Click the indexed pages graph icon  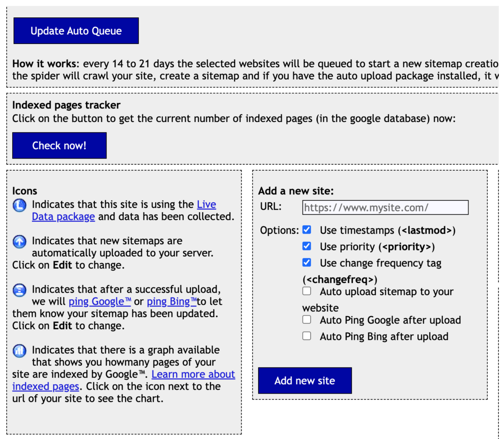coord(19,350)
